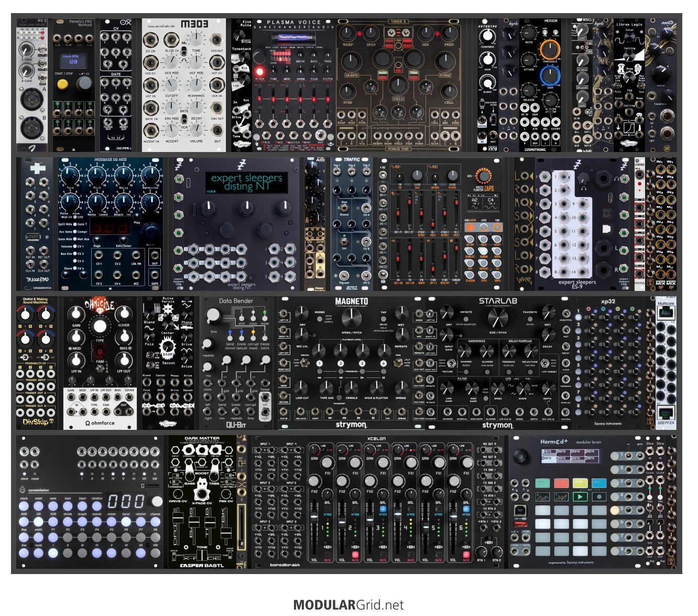Click the large white TYPE knob on Ohmicide
This screenshot has height=616, width=698.
coord(100,327)
